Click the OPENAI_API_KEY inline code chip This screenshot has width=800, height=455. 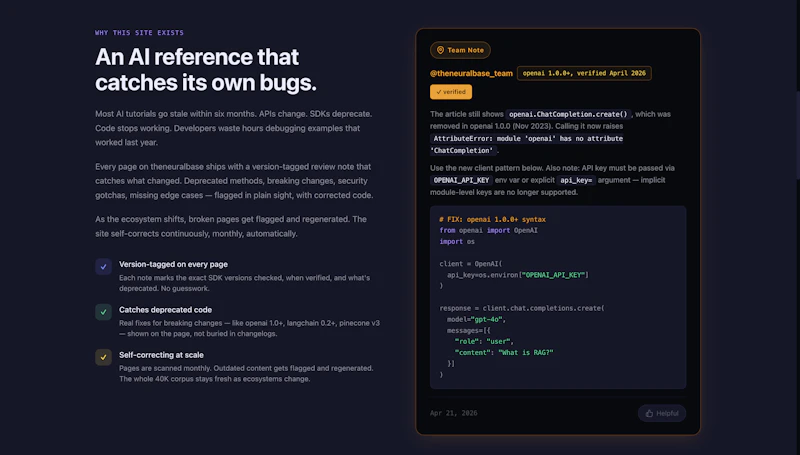tap(461, 180)
